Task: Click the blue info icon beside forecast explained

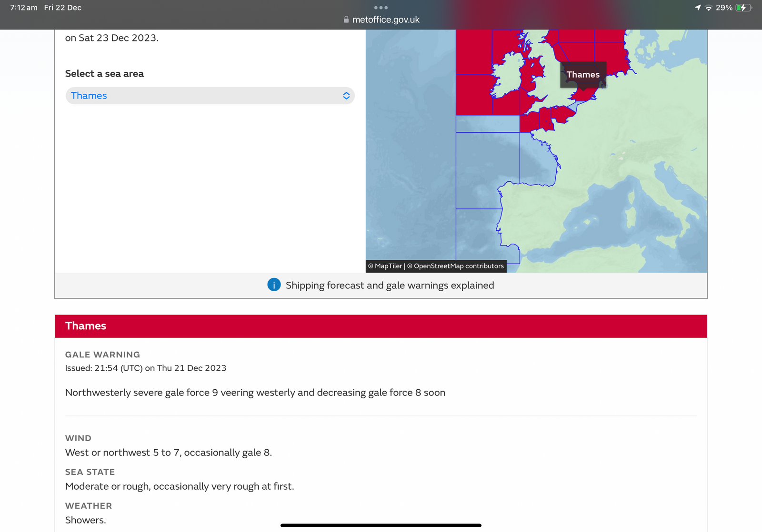Action: (274, 285)
